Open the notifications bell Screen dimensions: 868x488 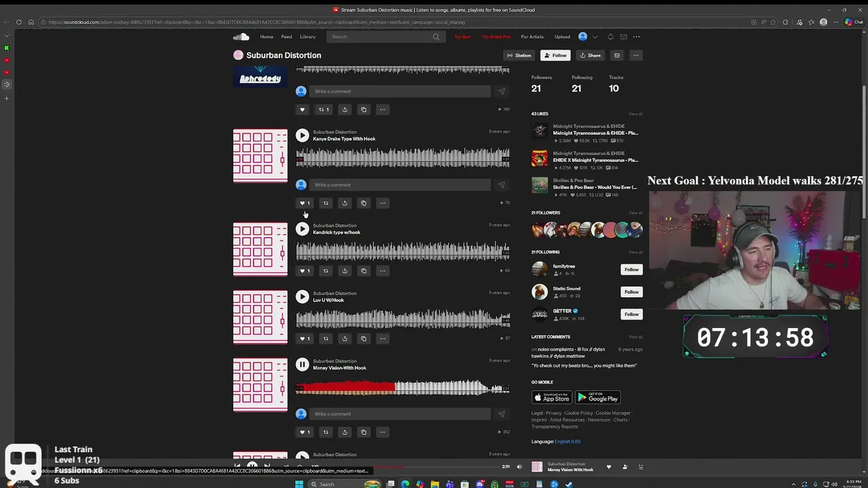(x=610, y=37)
